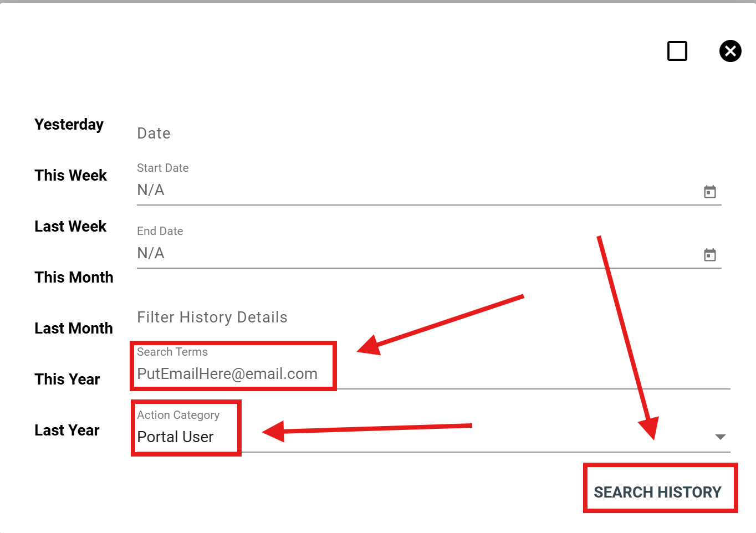
Task: Choose the This Week date range
Action: (70, 175)
